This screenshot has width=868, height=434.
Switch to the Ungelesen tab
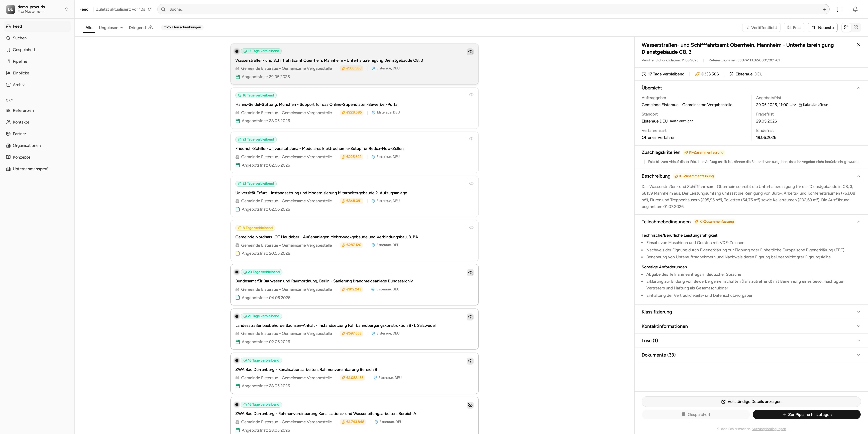pyautogui.click(x=111, y=28)
